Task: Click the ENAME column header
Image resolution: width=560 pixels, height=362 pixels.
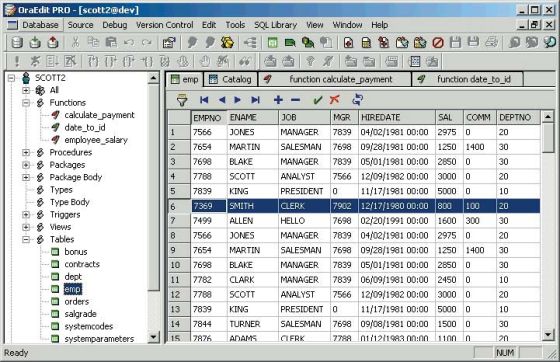Action: 252,117
